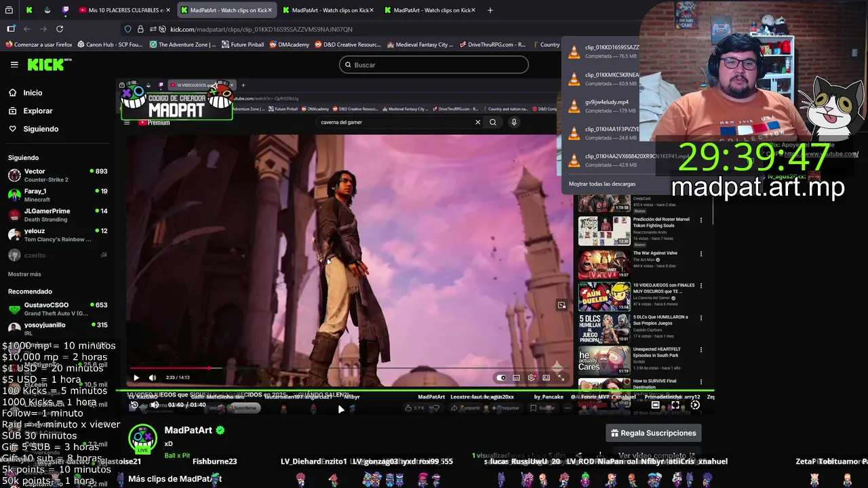Screen dimensions: 868x488
Task: Open D&D Creative Resources bookmark
Action: tap(348, 45)
